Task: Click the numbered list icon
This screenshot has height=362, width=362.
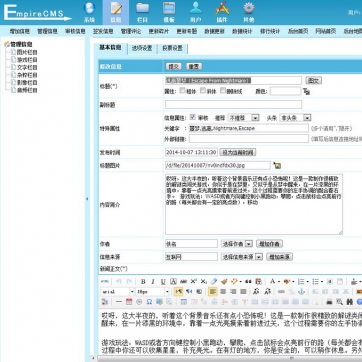Action: (301, 282)
